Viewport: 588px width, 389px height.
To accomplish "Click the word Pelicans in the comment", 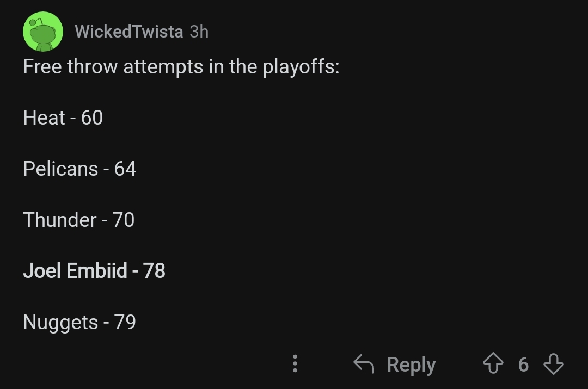I will [x=61, y=169].
